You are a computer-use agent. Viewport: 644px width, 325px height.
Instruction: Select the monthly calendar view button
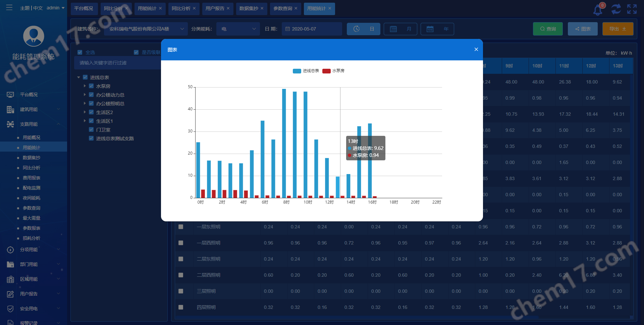click(x=400, y=29)
